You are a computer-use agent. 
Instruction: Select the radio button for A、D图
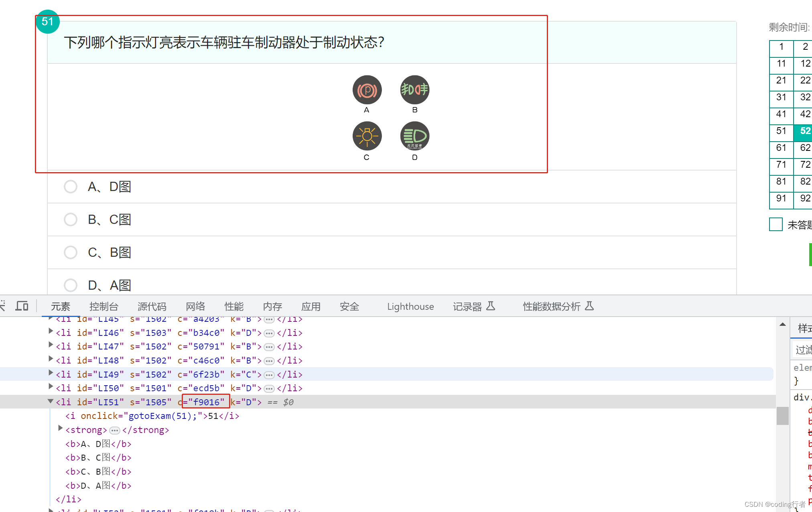pyautogui.click(x=71, y=186)
